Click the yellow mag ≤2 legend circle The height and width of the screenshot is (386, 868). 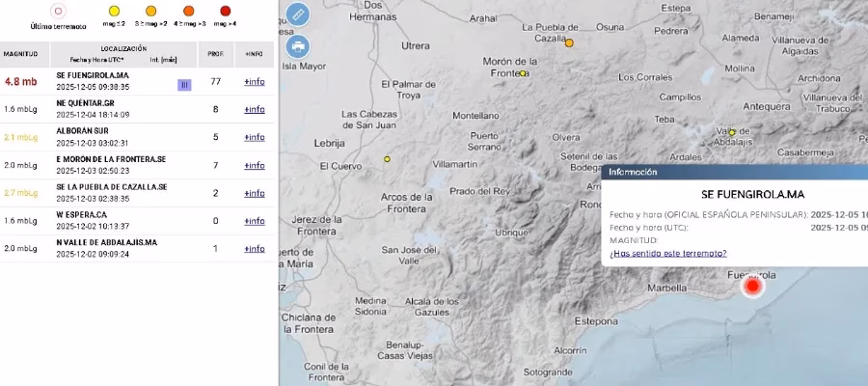pos(115,14)
